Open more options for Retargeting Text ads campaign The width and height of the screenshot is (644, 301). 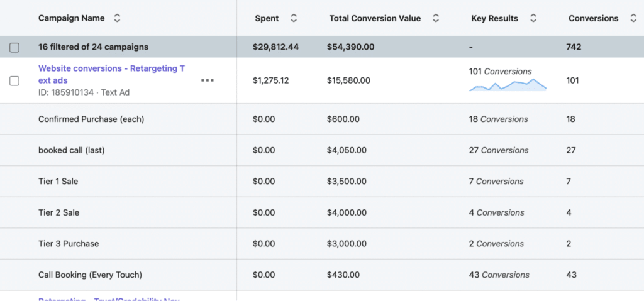208,80
